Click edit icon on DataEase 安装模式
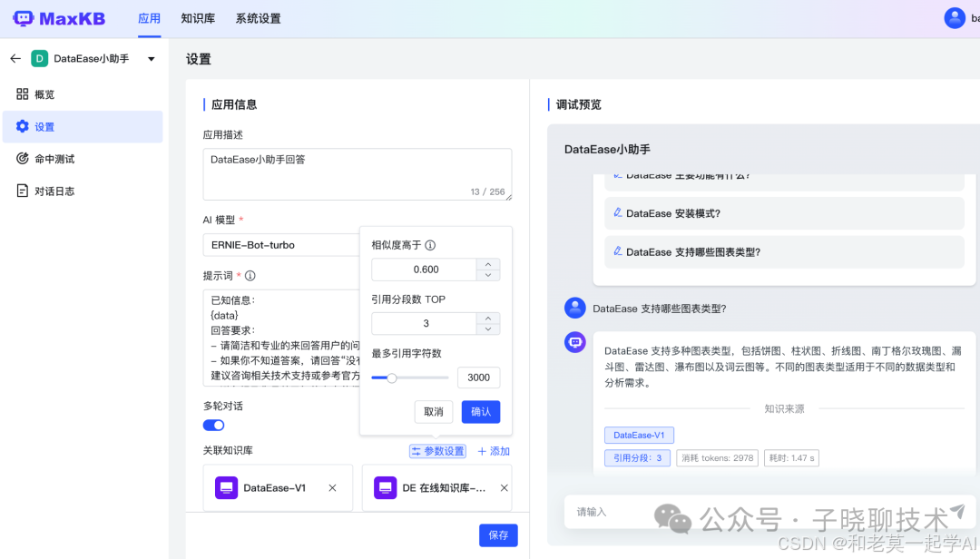 tap(618, 212)
